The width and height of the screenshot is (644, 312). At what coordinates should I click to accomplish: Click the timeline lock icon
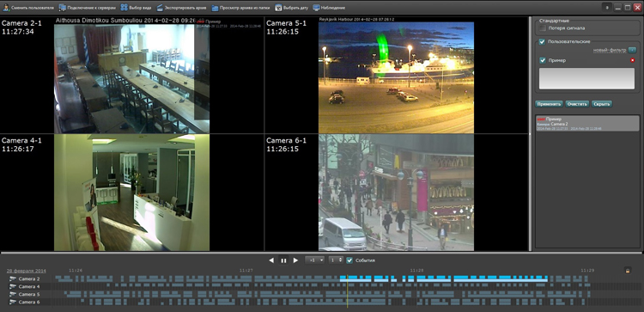[x=627, y=271]
